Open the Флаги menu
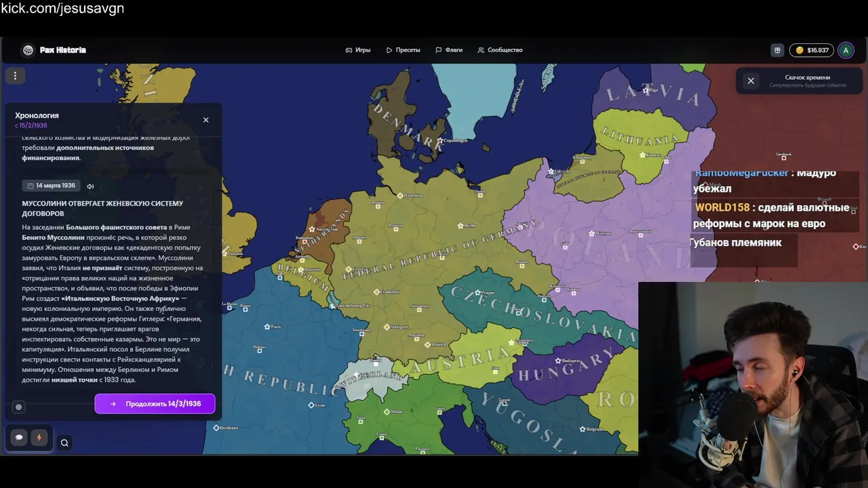Viewport: 868px width, 488px height. click(x=449, y=50)
